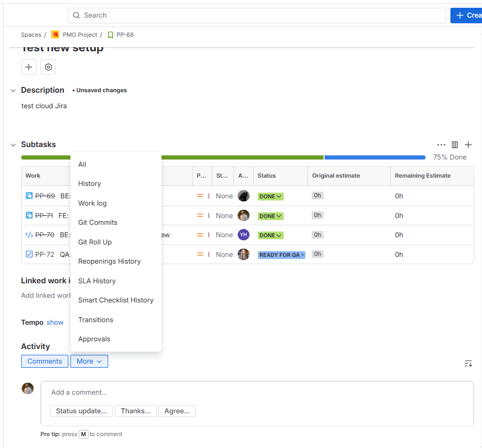Image resolution: width=482 pixels, height=448 pixels.
Task: Collapse the Description section chevron
Action: coord(13,91)
